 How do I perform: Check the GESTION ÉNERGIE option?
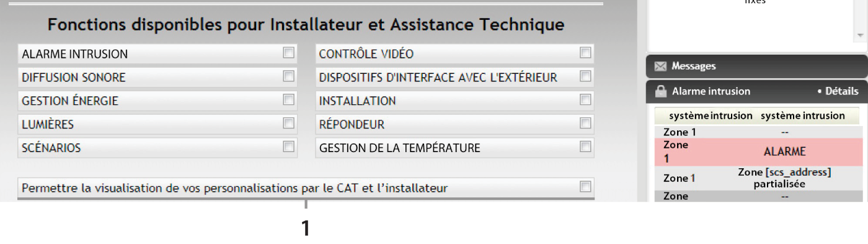(x=288, y=100)
